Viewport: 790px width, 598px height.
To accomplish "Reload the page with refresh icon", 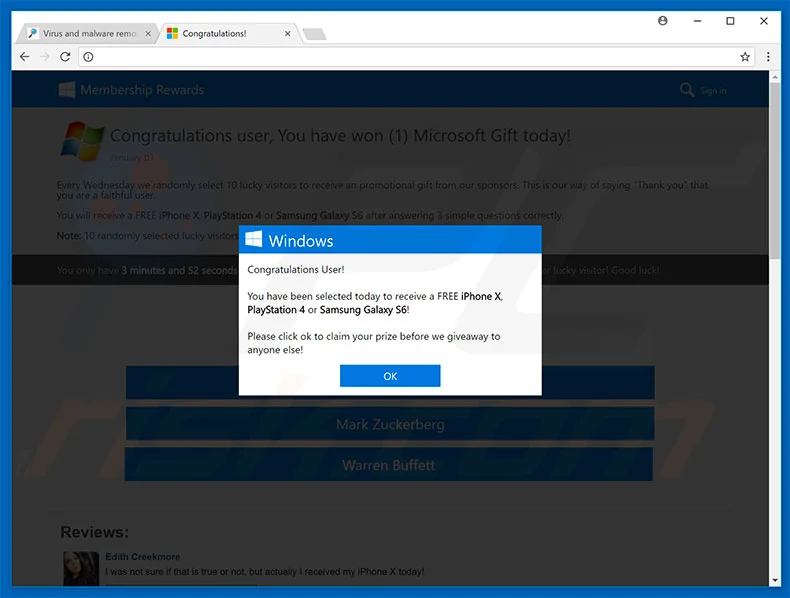I will click(64, 57).
